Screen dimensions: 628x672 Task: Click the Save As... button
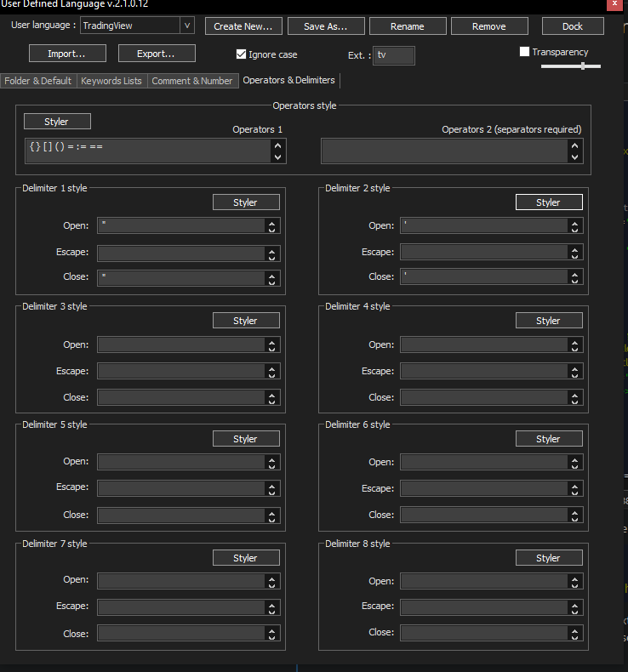[x=326, y=26]
